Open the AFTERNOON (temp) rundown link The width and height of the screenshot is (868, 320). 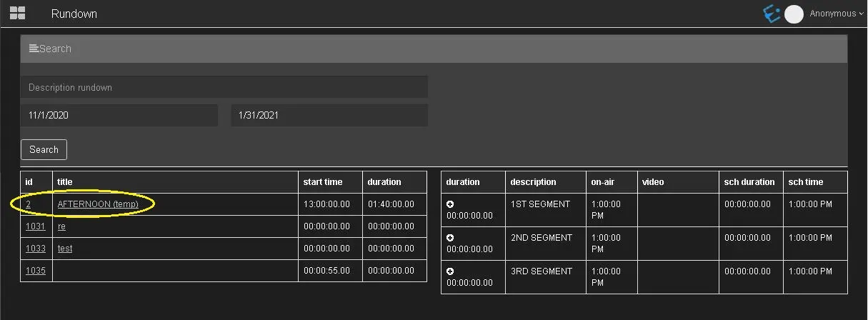[98, 204]
